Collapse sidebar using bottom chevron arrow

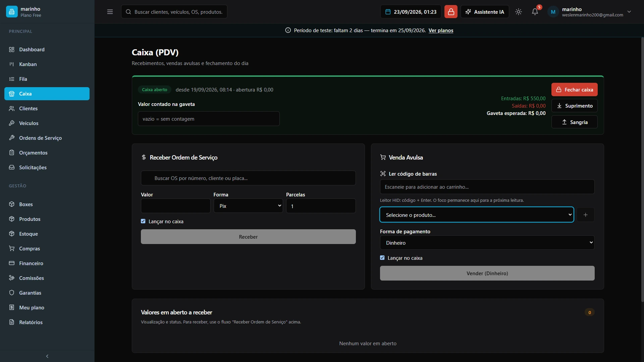(47, 356)
